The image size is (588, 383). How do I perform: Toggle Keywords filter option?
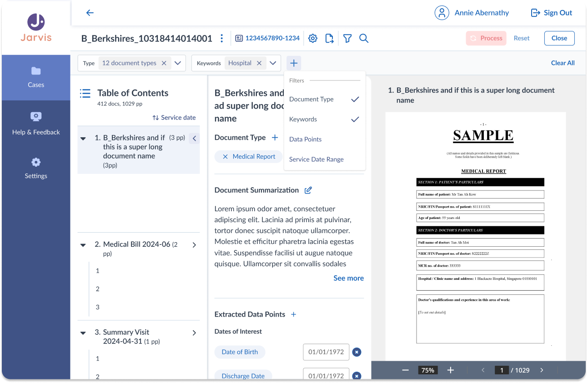325,119
